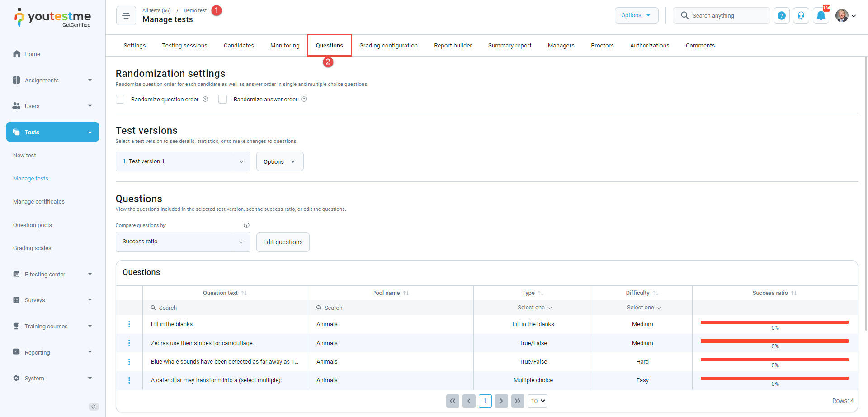Sort by Pool name column
The height and width of the screenshot is (417, 868).
pyautogui.click(x=406, y=293)
